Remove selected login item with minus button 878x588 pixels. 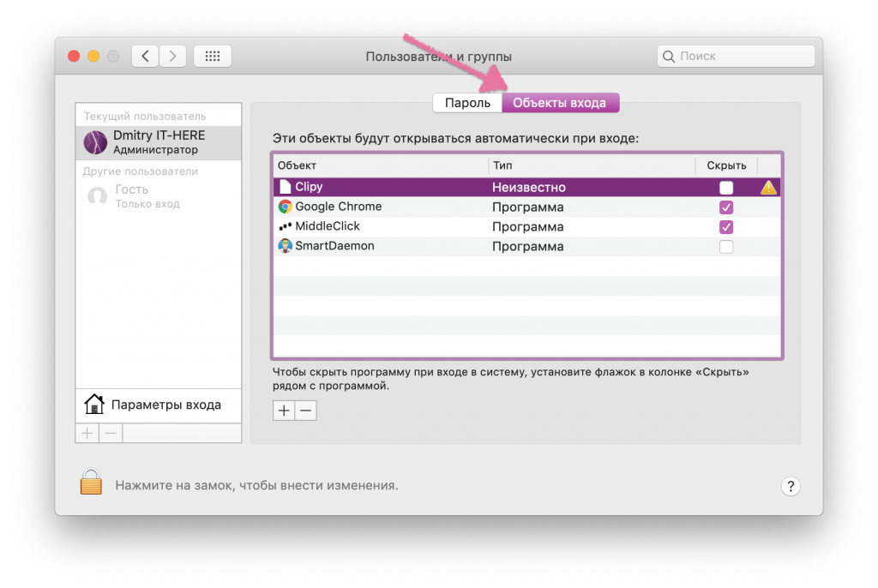pos(306,411)
